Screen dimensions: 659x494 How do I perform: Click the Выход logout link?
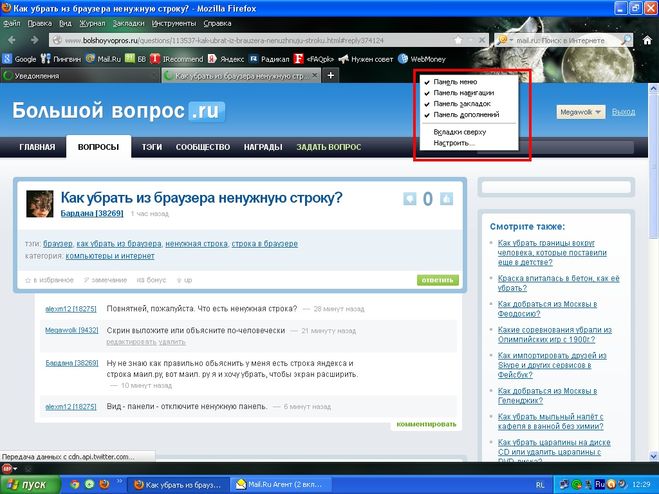[x=623, y=112]
